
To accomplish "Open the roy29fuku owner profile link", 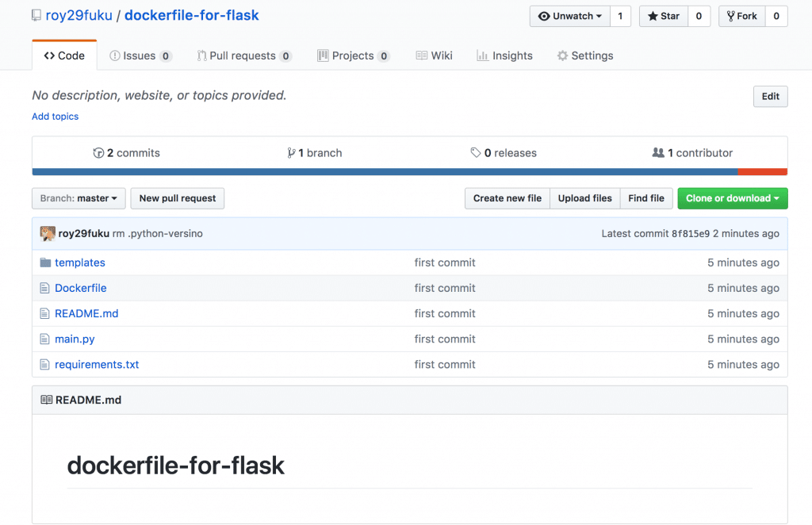I will point(79,16).
